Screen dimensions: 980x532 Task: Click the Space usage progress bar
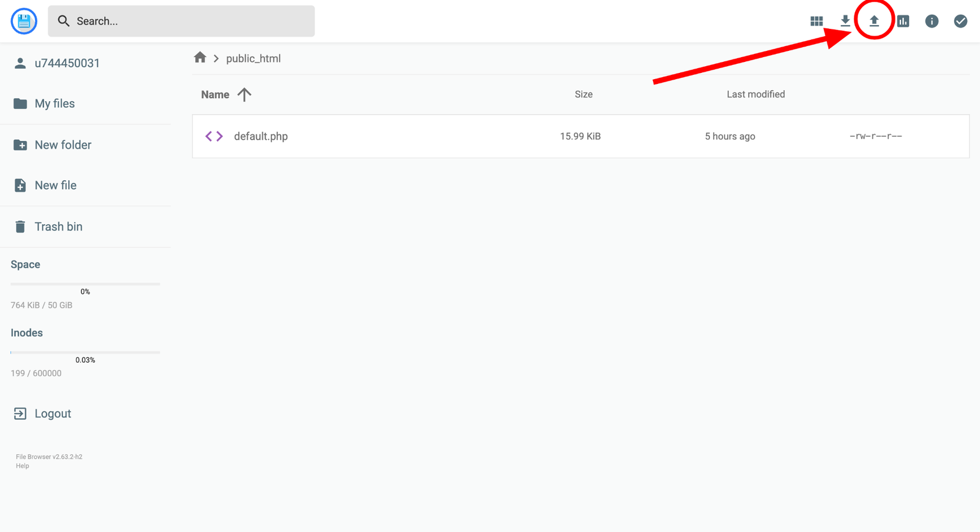(85, 284)
